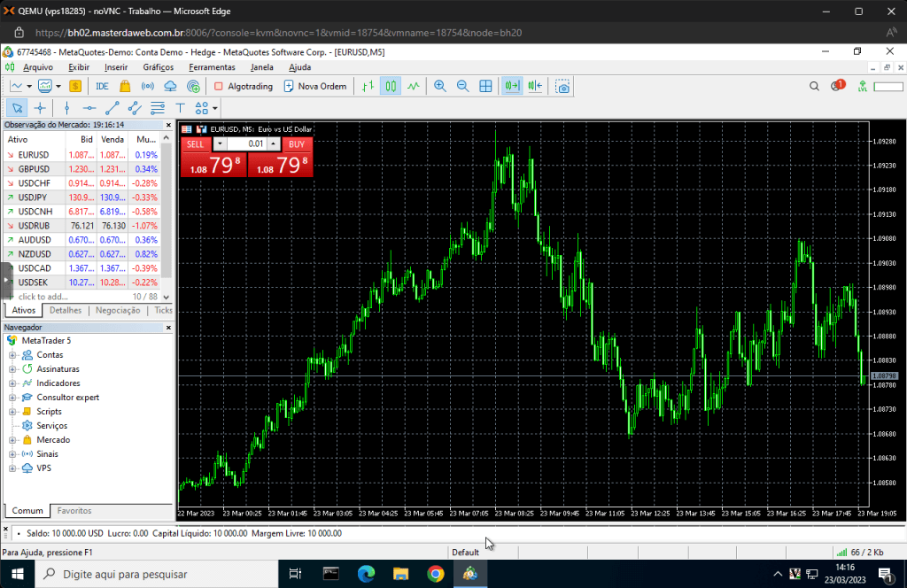Click the red BUY button
The width and height of the screenshot is (907, 588).
(x=297, y=144)
